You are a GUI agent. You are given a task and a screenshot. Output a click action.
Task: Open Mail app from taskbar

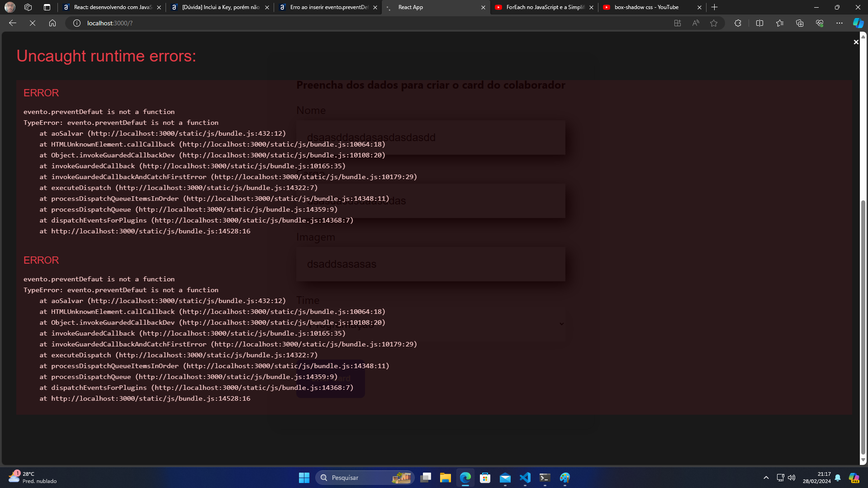coord(505,478)
